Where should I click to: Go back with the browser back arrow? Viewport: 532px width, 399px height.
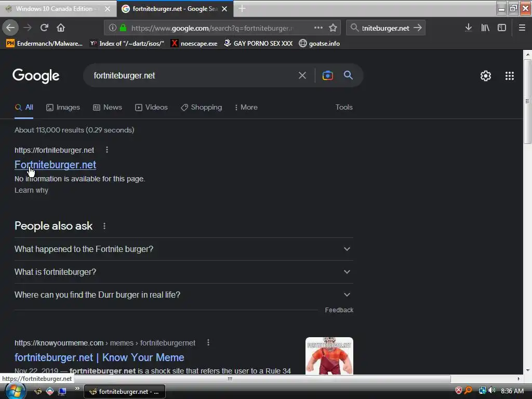pos(10,28)
